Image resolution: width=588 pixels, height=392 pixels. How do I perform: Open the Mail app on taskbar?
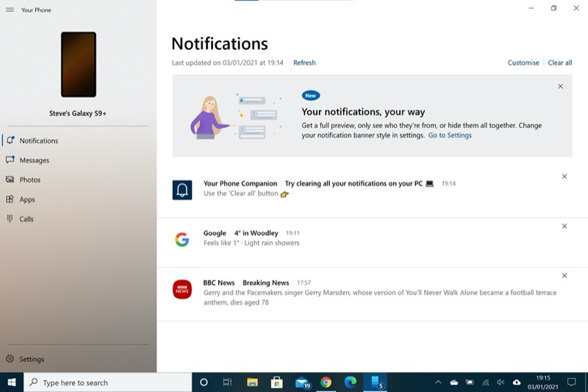click(x=302, y=382)
